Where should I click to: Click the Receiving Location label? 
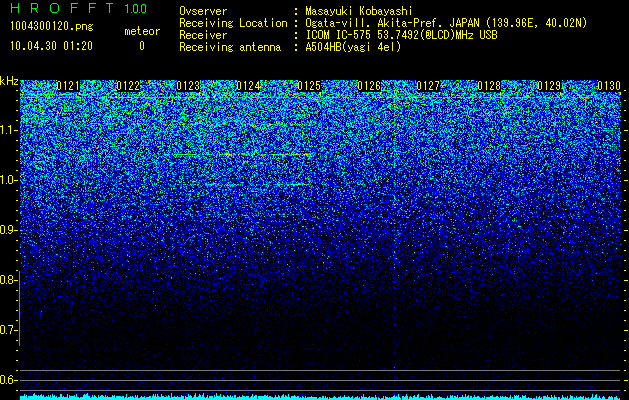233,23
